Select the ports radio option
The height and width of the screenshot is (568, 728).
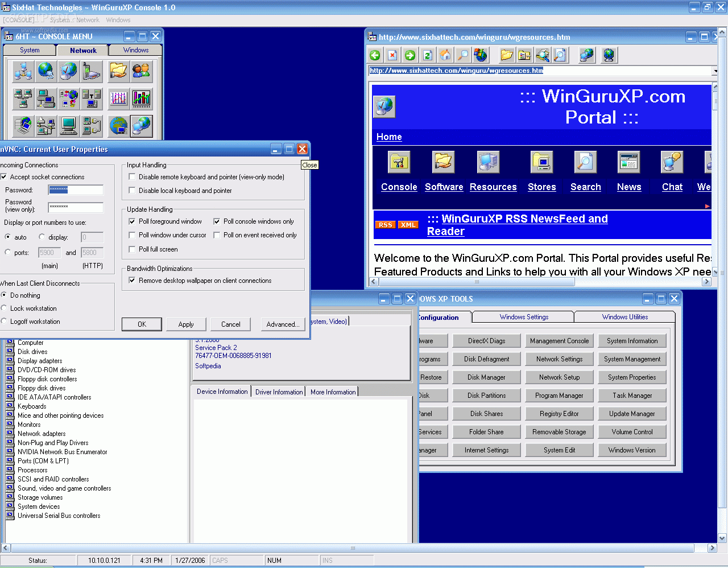7,253
